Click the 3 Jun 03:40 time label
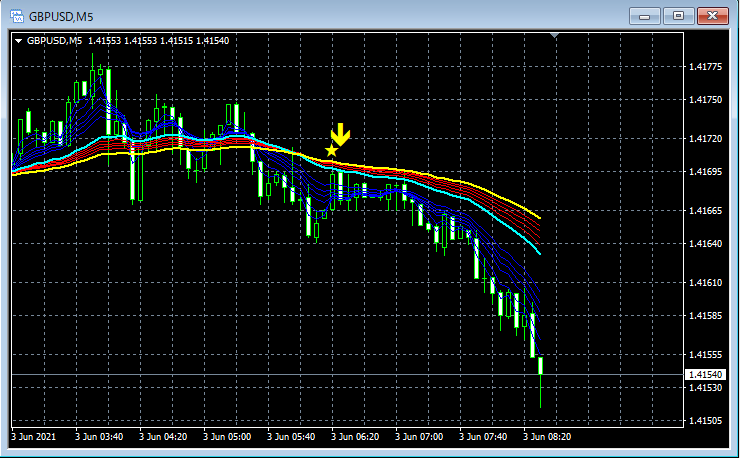 99,437
